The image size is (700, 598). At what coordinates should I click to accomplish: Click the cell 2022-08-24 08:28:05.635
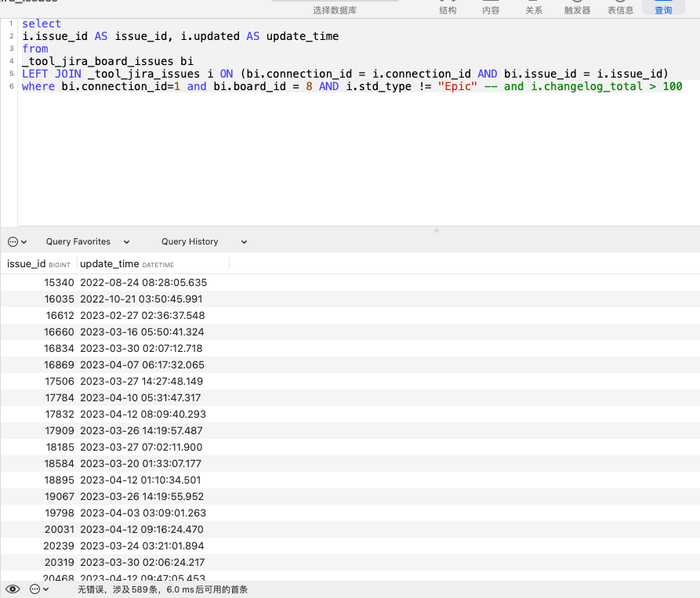click(143, 282)
